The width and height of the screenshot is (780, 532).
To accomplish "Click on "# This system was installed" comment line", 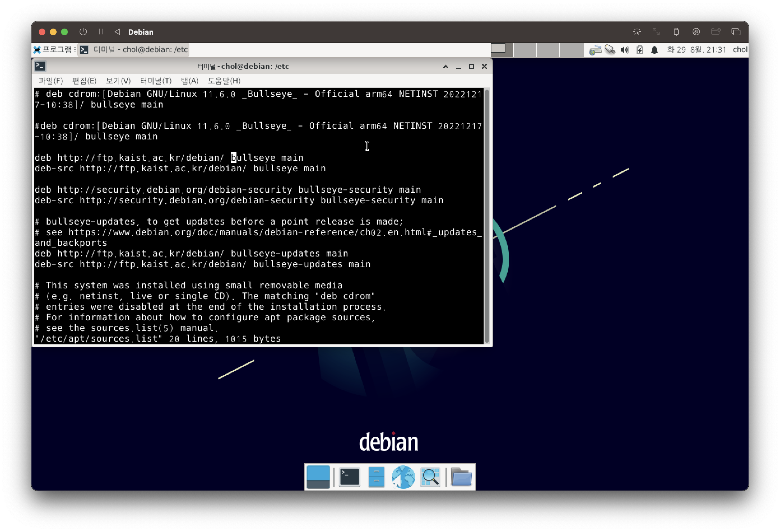I will pos(189,285).
